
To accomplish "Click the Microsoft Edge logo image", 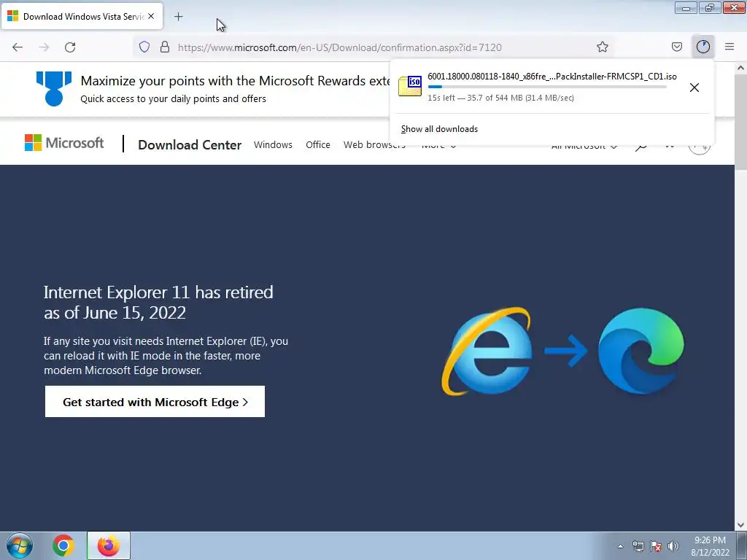I will 640,351.
